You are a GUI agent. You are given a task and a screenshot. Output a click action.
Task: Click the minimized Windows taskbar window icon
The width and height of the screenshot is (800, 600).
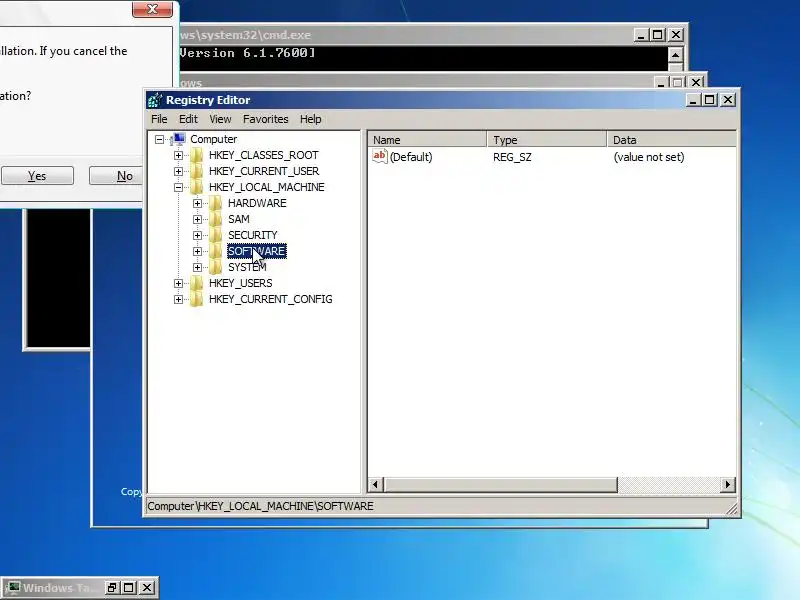coord(13,588)
